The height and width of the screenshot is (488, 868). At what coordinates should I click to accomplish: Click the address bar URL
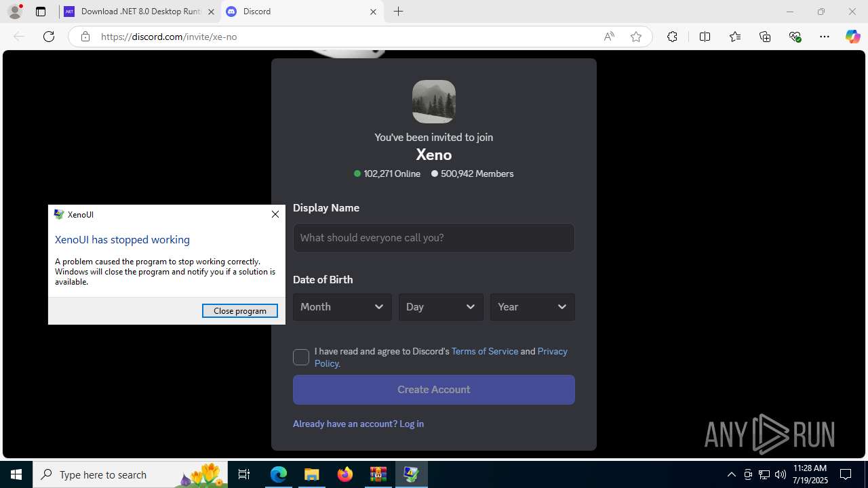(169, 37)
